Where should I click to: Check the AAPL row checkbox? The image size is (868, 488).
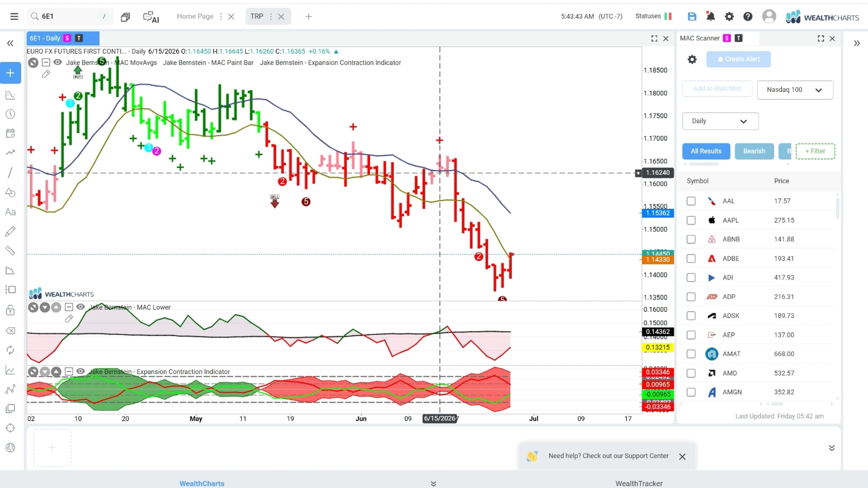[691, 221]
